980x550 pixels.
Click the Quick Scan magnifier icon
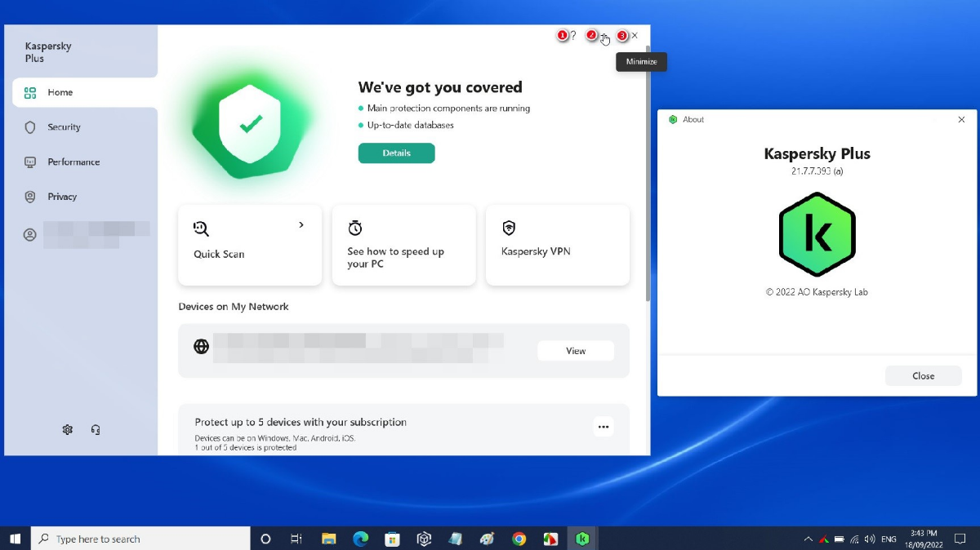click(201, 228)
